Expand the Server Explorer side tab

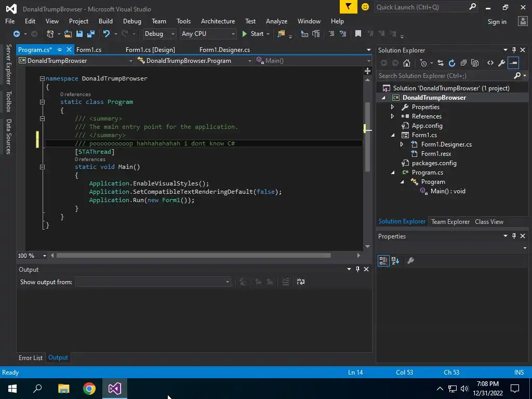tap(8, 64)
